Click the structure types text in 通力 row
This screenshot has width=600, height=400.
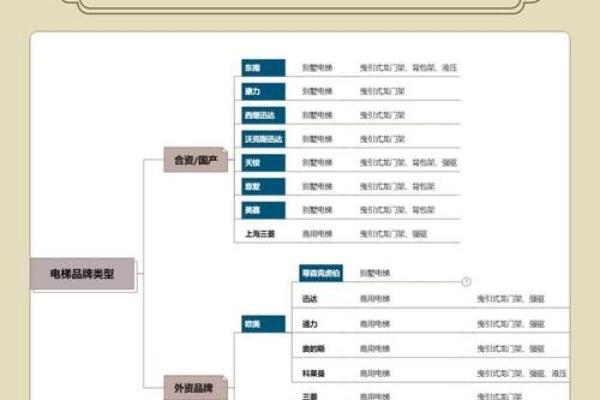click(x=511, y=324)
